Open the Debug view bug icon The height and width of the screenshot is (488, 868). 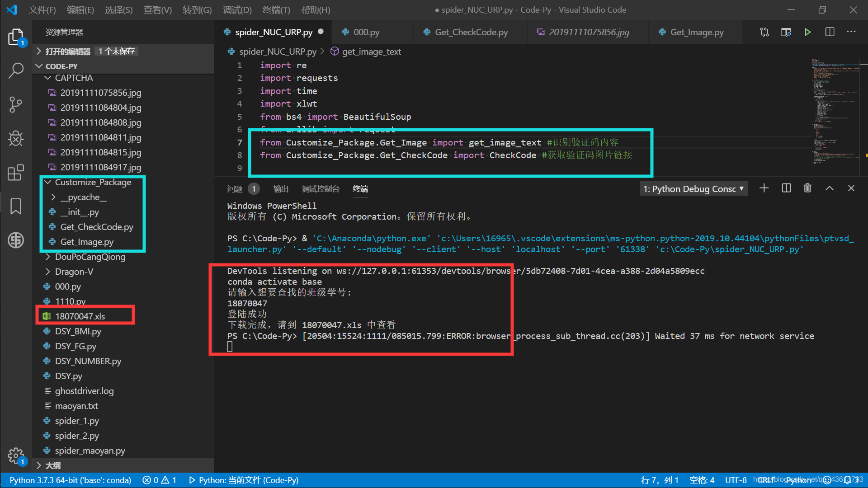pos(16,138)
